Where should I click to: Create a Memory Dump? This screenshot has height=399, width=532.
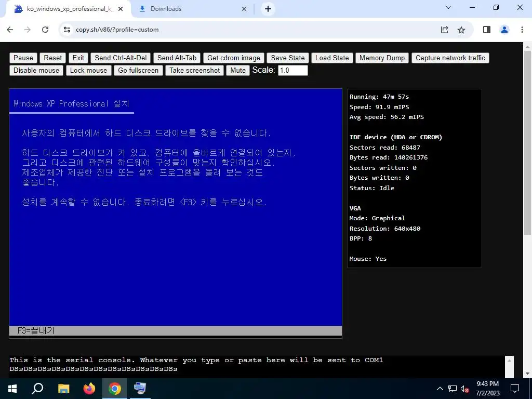[382, 58]
